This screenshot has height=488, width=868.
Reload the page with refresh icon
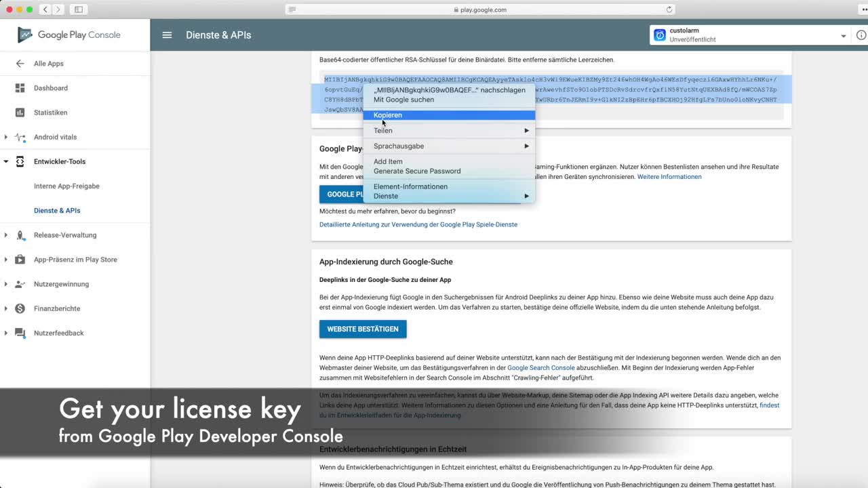(x=669, y=9)
